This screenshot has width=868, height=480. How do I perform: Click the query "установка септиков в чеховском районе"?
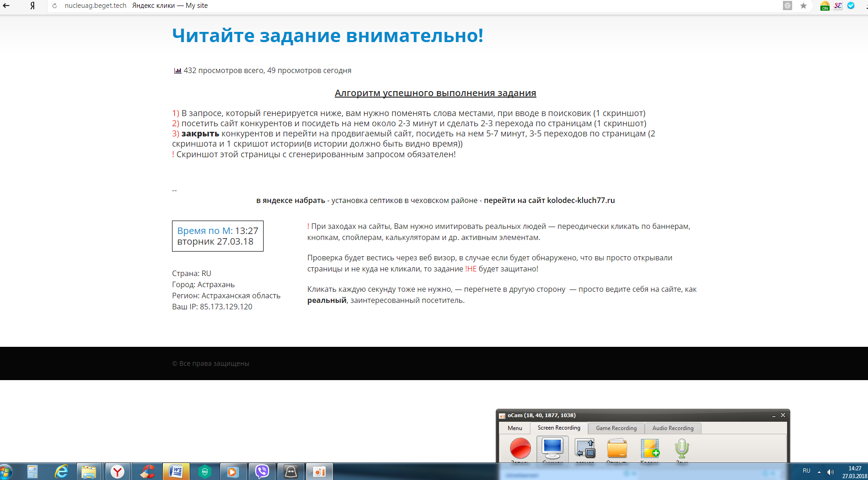(405, 200)
